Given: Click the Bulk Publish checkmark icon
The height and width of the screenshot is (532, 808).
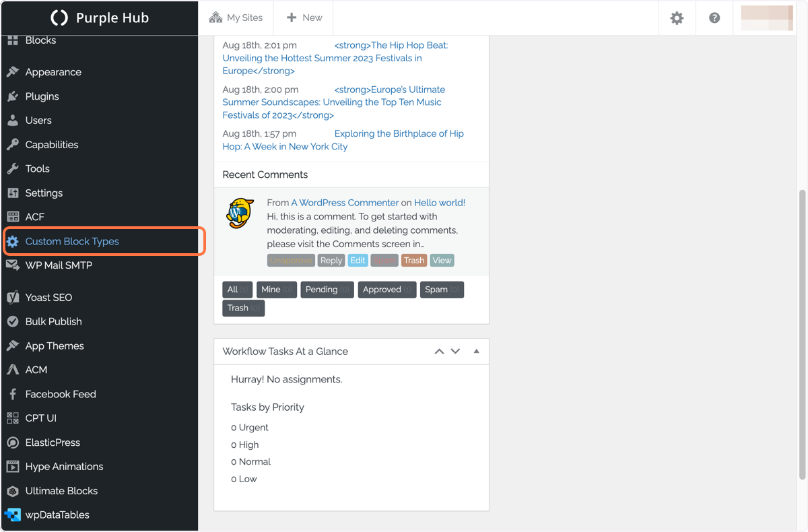Looking at the screenshot, I should (13, 322).
